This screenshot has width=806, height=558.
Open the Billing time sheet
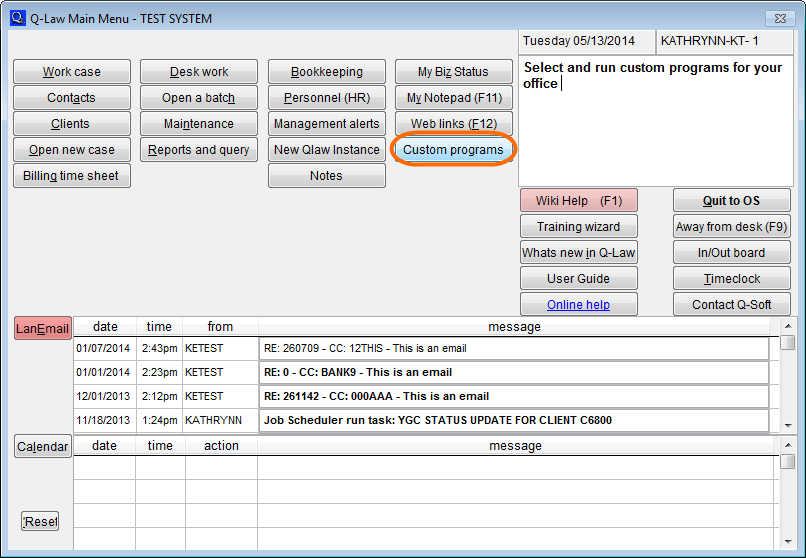point(71,176)
